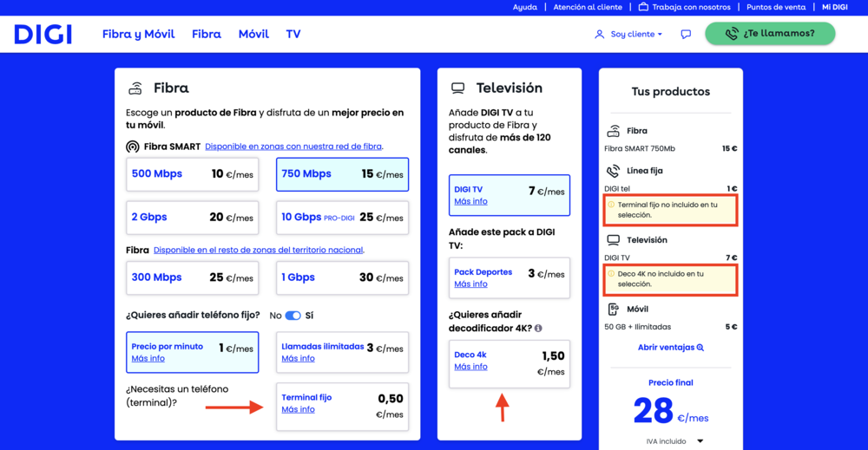Image resolution: width=868 pixels, height=450 pixels.
Task: Go to Mi DIGI
Action: [x=835, y=7]
